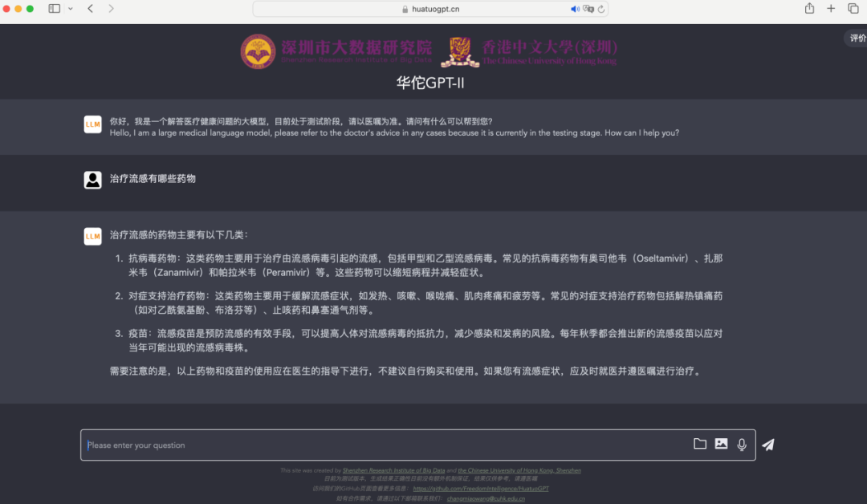This screenshot has width=867, height=504.
Task: Click the 华佗GPT-II page title
Action: (430, 83)
